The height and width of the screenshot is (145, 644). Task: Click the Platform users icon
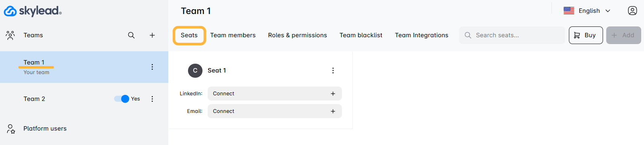point(11,129)
